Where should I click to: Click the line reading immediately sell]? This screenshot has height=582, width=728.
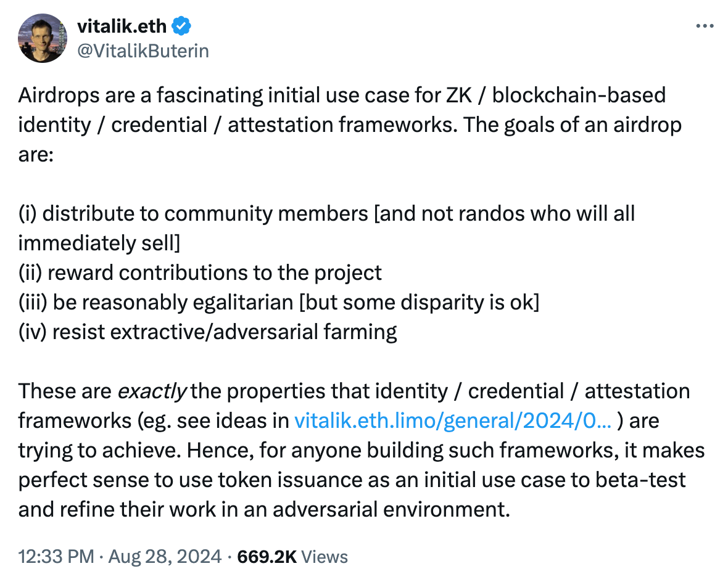(99, 244)
